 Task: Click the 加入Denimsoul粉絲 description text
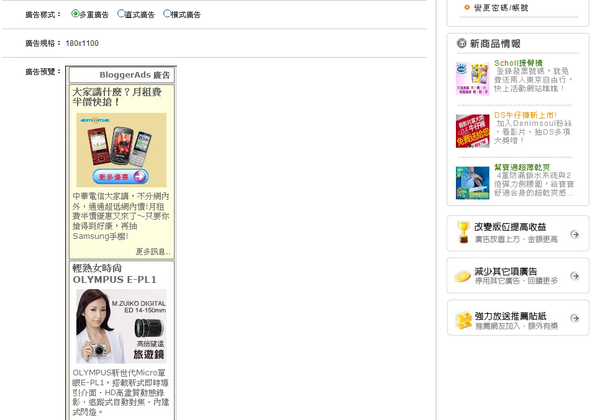click(533, 132)
